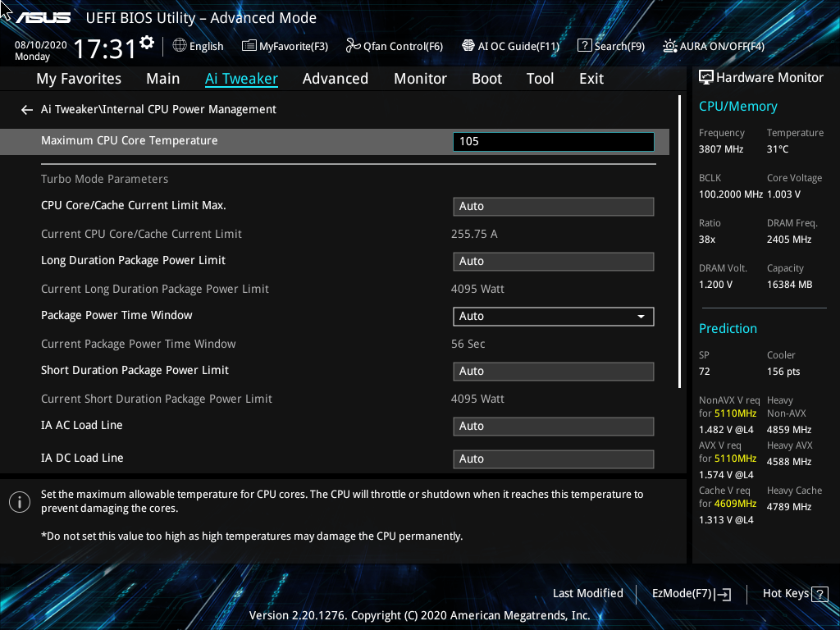Click the clock time 17:31

105,48
